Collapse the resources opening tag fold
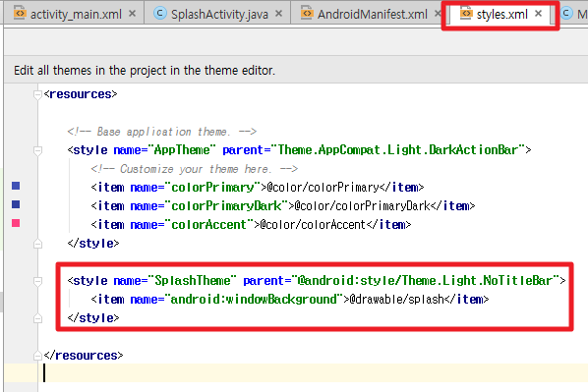This screenshot has height=392, width=588. pyautogui.click(x=37, y=94)
